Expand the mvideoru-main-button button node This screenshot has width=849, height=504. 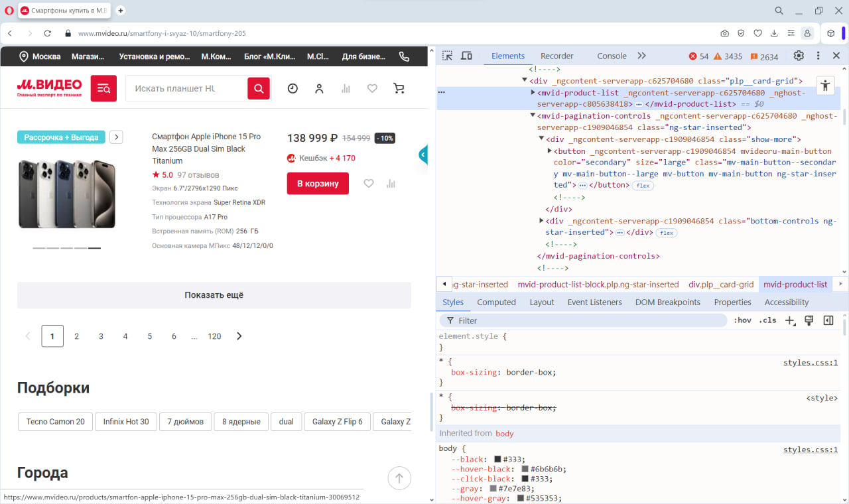coord(550,151)
